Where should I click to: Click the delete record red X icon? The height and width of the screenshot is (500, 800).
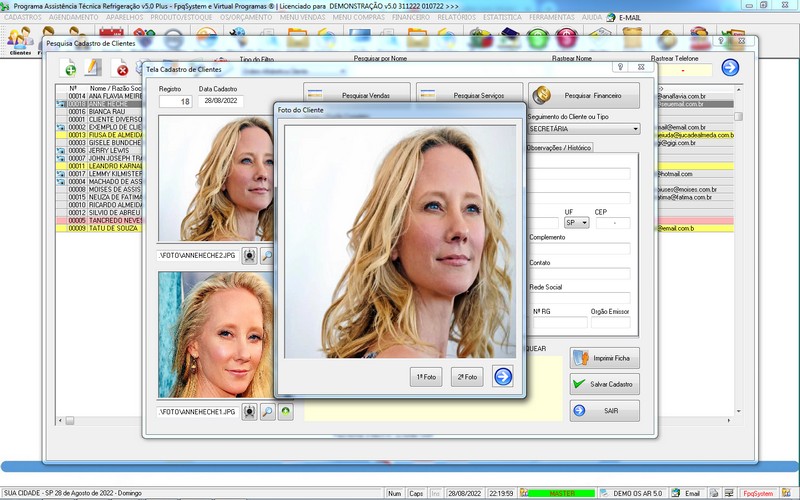[x=121, y=68]
